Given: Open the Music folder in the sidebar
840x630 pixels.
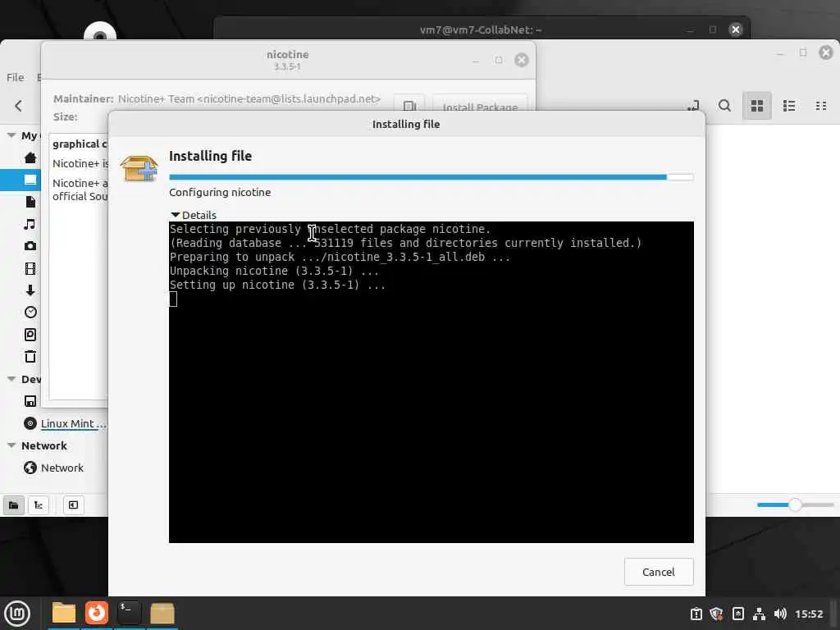Looking at the screenshot, I should coord(30,224).
